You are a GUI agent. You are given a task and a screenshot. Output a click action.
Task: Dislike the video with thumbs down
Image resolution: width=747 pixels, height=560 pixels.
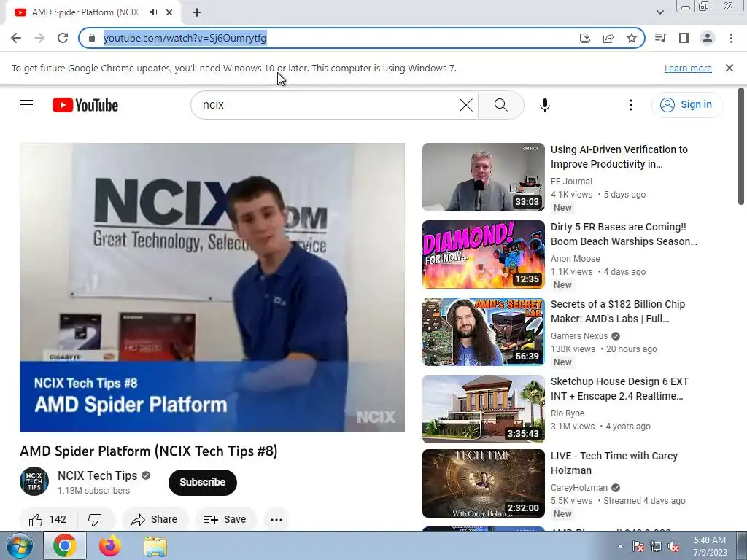pyautogui.click(x=95, y=519)
